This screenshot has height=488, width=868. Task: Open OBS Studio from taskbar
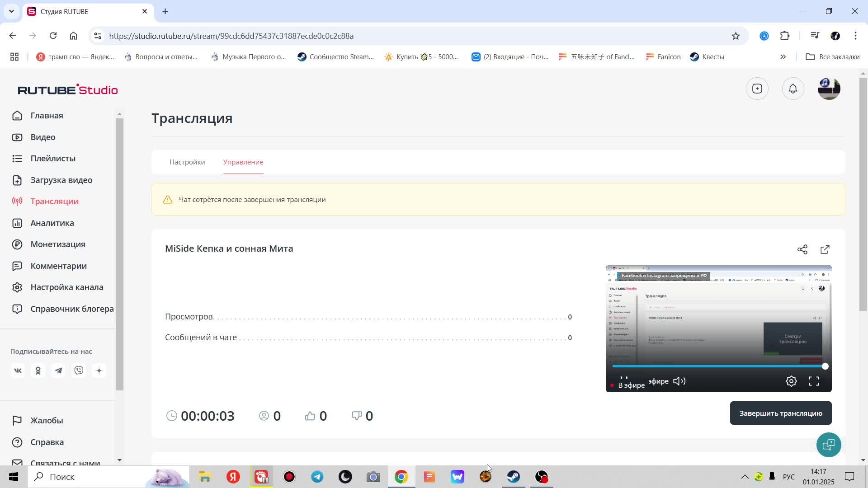[542, 477]
